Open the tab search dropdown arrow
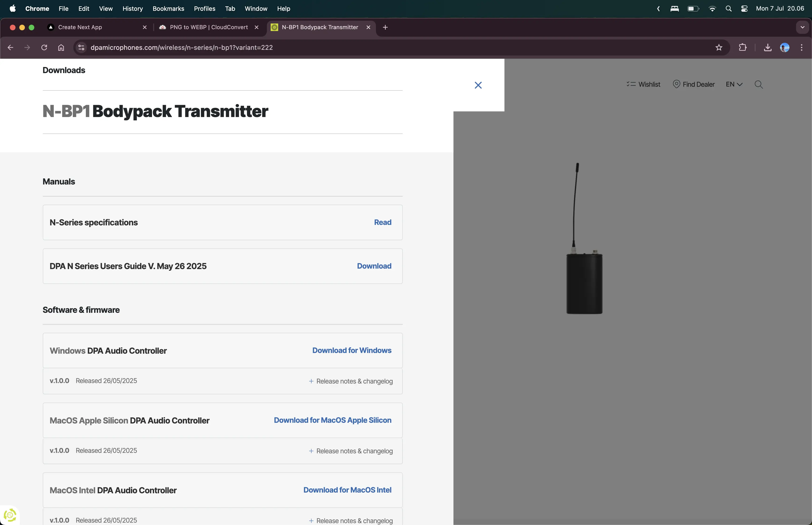The height and width of the screenshot is (525, 812). (802, 27)
